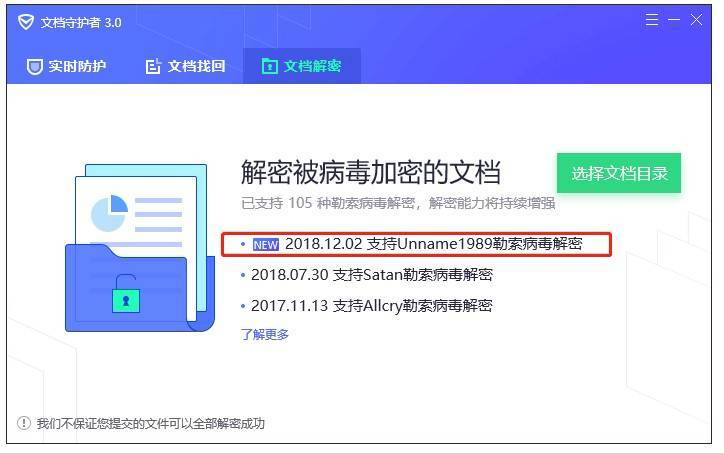Close the 文档守护者 window
This screenshot has height=453, width=724.
point(696,20)
